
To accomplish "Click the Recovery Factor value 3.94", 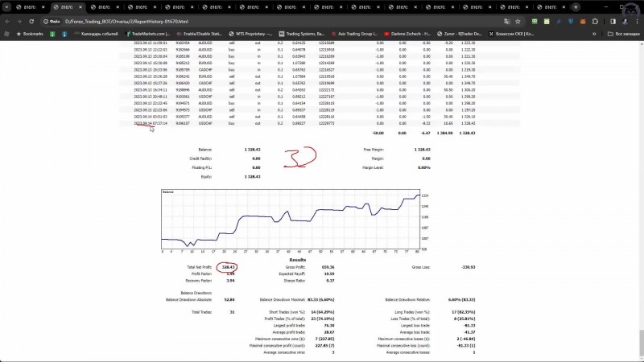I will 230,281.
